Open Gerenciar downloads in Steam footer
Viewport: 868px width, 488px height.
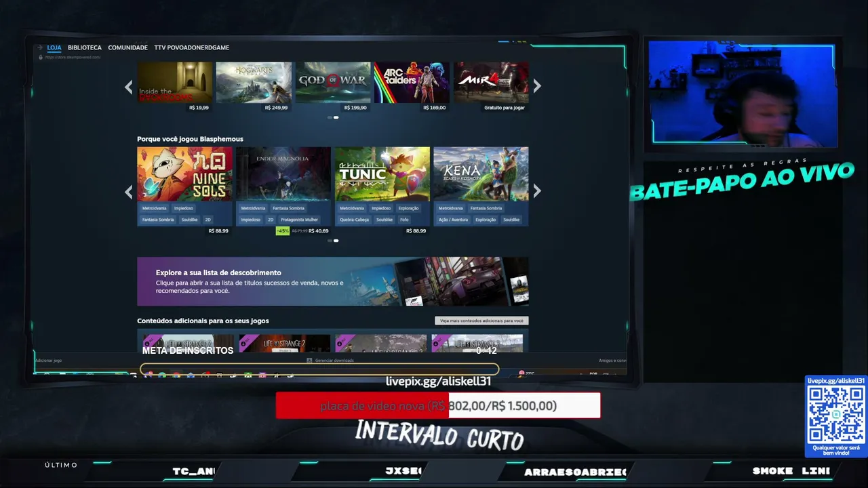click(330, 361)
